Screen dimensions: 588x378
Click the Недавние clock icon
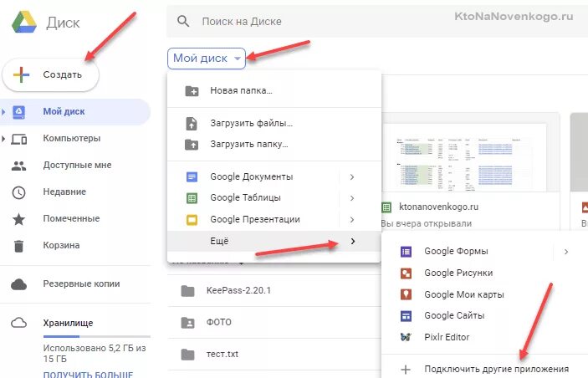pos(18,192)
